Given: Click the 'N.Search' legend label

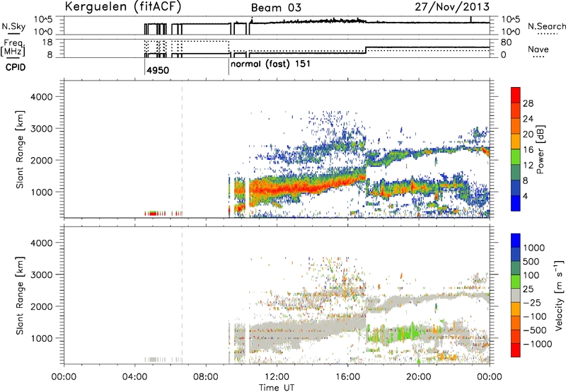Looking at the screenshot, I should 546,26.
